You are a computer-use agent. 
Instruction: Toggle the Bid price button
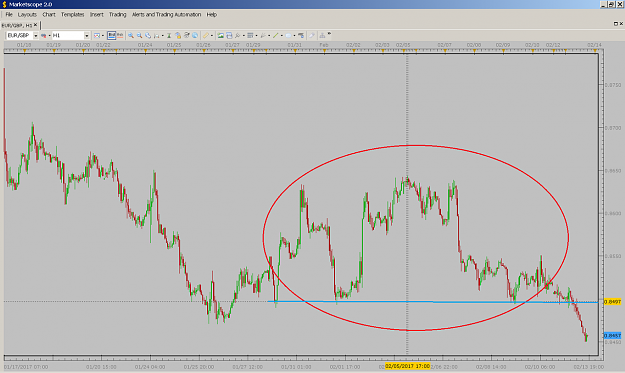tap(112, 35)
